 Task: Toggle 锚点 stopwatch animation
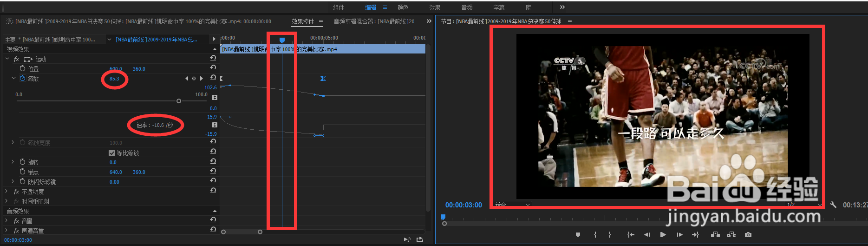pos(22,172)
